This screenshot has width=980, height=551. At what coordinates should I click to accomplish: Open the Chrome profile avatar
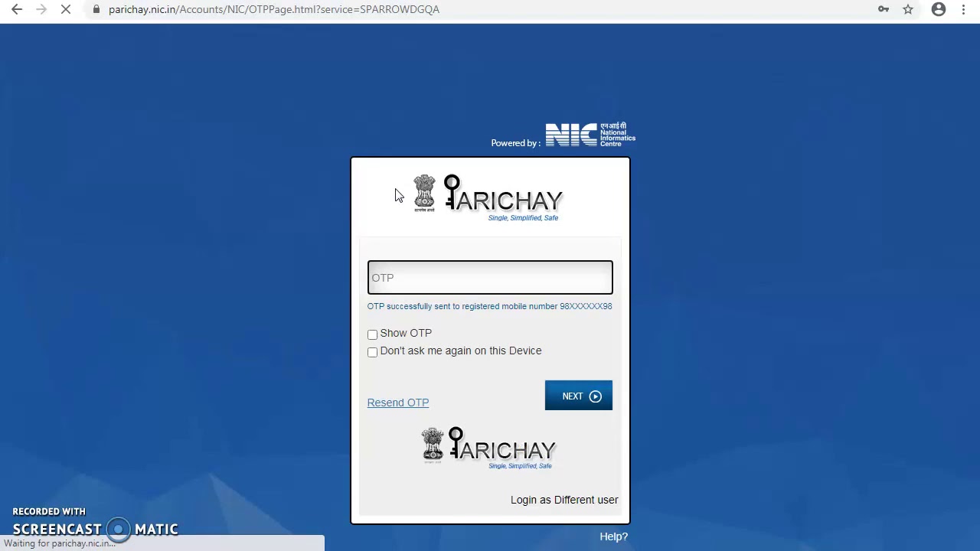coord(939,9)
